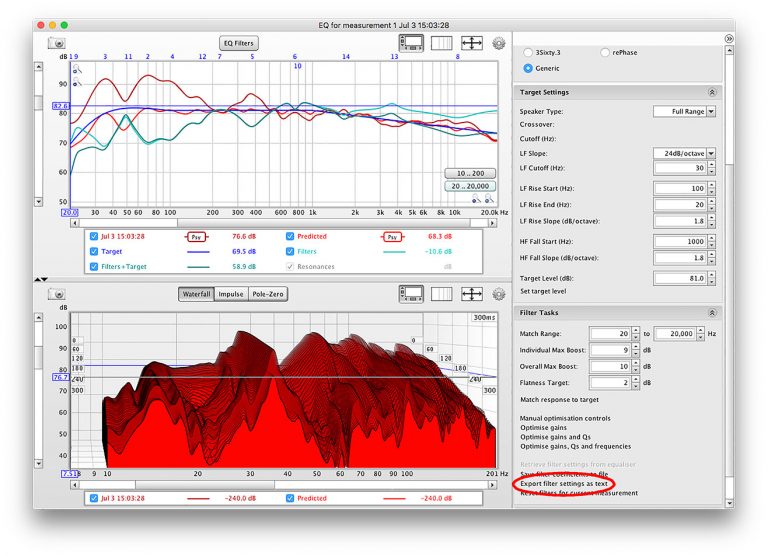Open EQ graph limits dialog icon
Screen dimensions: 768x556
(x=411, y=43)
